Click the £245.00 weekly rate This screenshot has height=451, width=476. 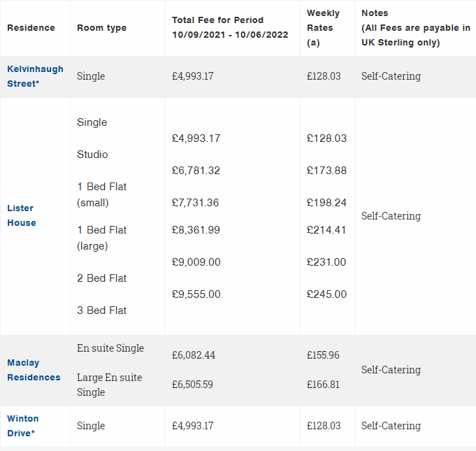(326, 294)
